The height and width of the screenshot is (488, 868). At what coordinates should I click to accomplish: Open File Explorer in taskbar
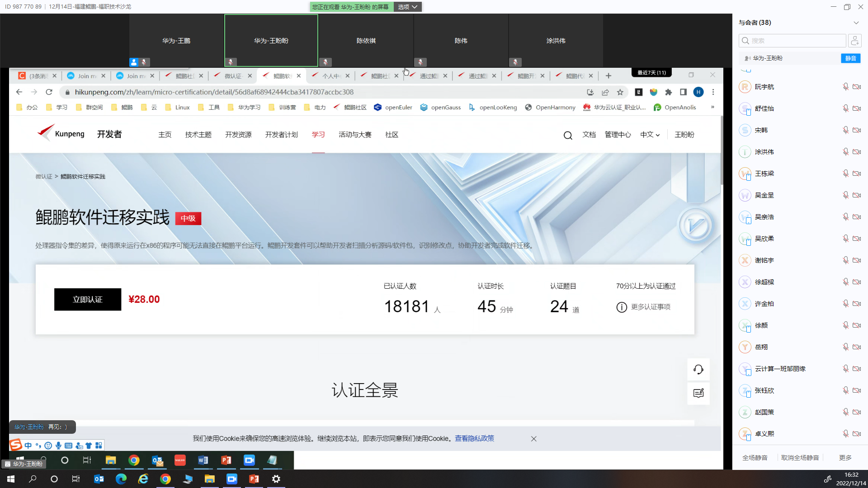point(210,479)
